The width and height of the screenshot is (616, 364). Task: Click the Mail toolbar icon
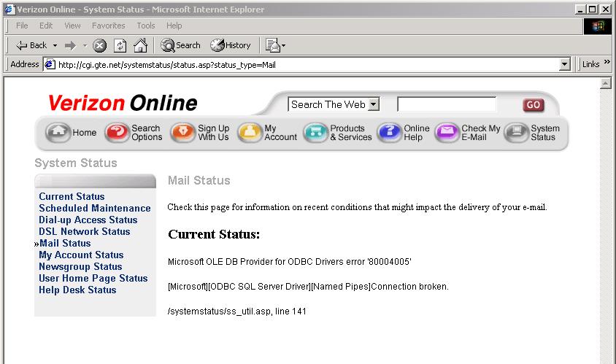point(273,45)
